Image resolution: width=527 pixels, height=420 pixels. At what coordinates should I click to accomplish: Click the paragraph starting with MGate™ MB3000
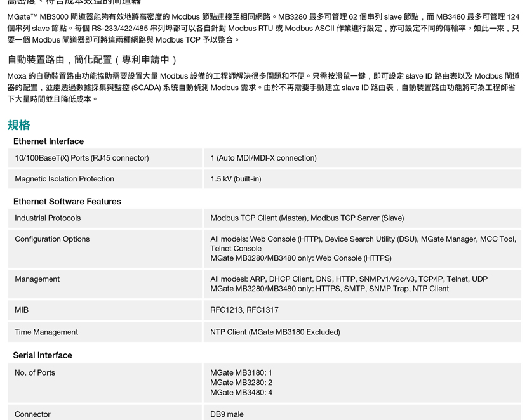coord(263,28)
